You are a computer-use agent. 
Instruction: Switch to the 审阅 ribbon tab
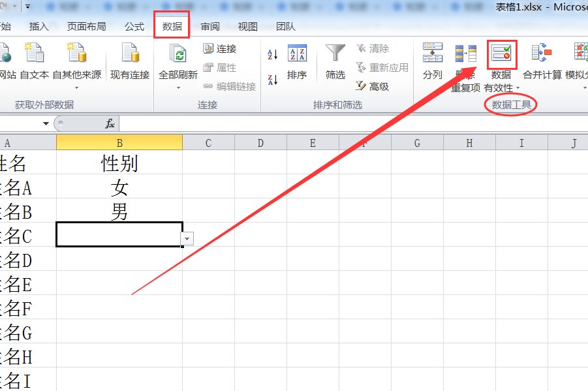(209, 27)
